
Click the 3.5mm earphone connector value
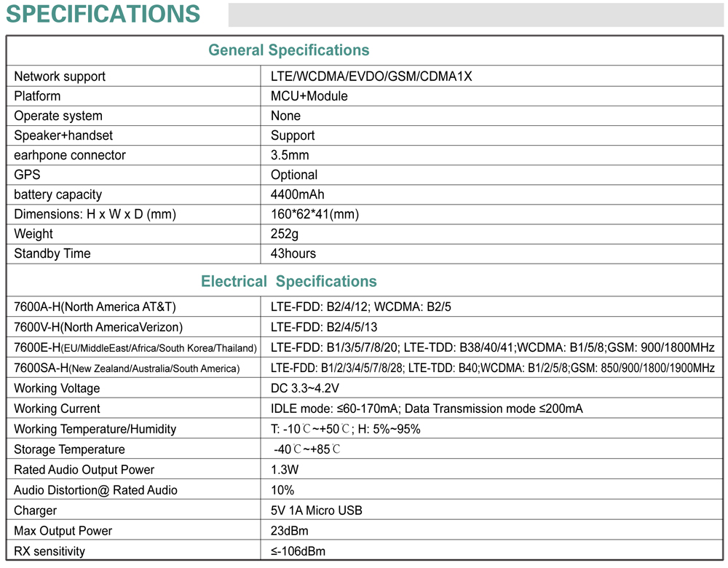click(290, 155)
